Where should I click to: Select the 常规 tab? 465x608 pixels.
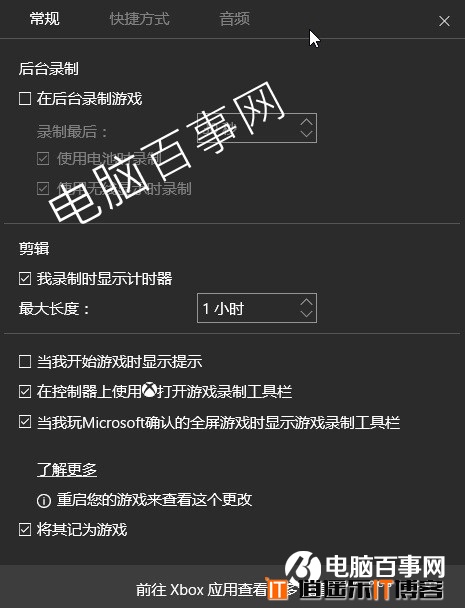coord(45,19)
